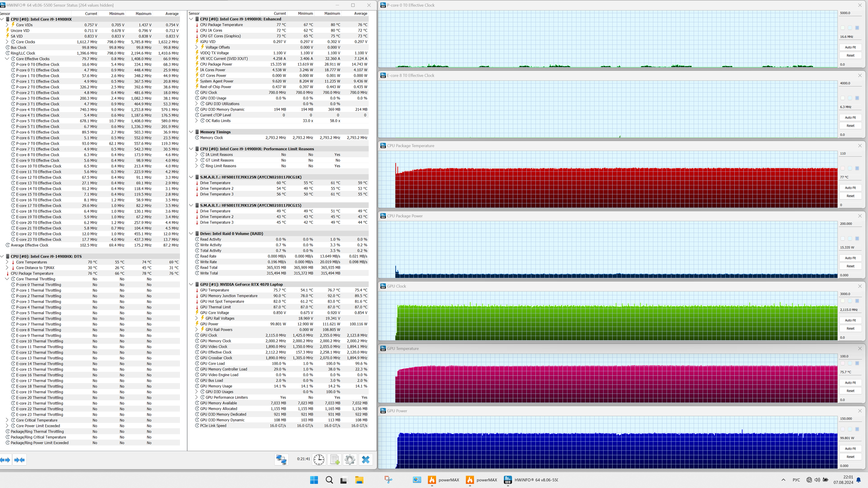The image size is (868, 488).
Task: Click the blue X close-sensors icon
Action: (366, 459)
